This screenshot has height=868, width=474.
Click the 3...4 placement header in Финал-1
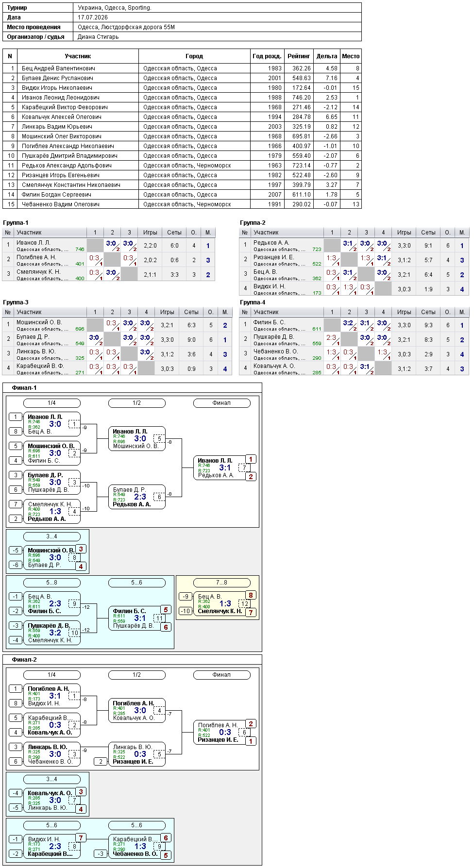pyautogui.click(x=51, y=536)
